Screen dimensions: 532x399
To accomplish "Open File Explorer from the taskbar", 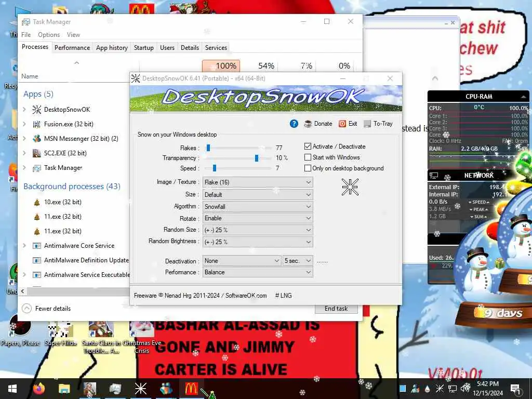I will [x=64, y=389].
